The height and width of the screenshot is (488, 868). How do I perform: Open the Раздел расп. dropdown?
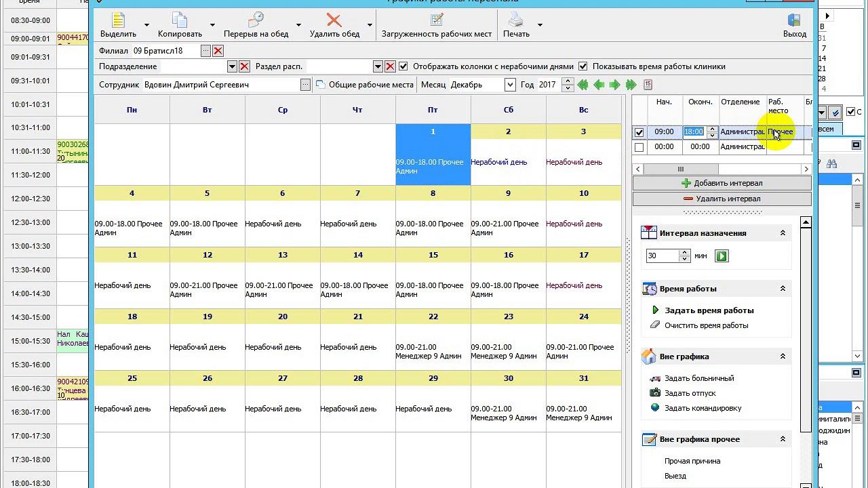[x=378, y=66]
